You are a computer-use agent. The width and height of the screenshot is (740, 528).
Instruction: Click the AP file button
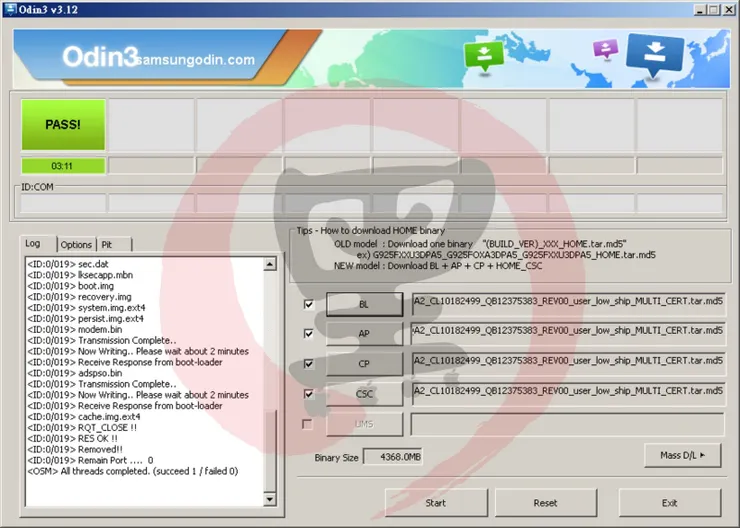tap(364, 334)
